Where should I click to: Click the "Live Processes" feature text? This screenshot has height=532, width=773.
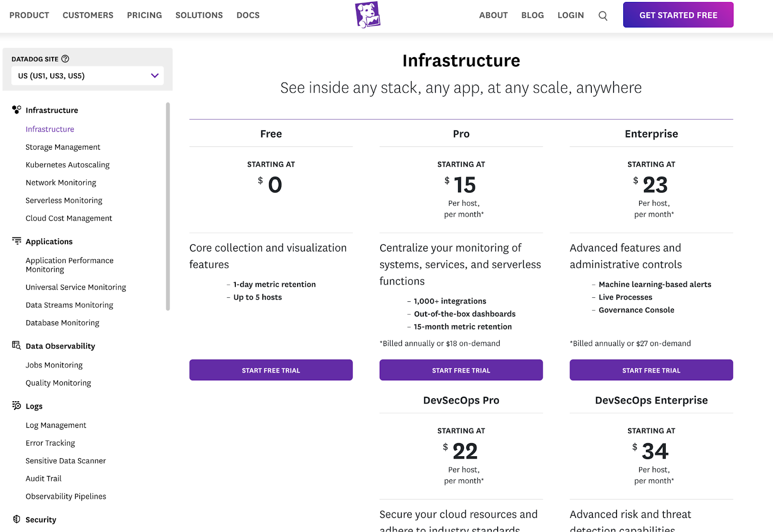pos(625,297)
